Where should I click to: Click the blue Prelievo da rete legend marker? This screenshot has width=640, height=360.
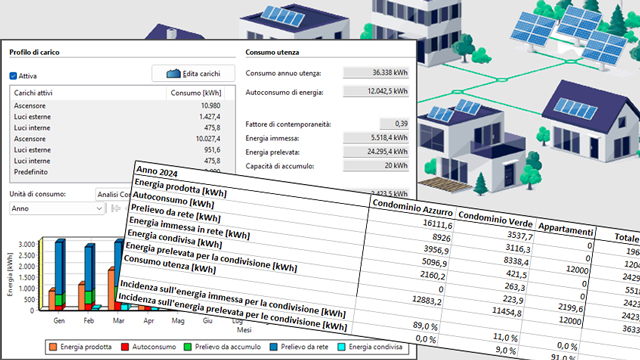click(x=273, y=347)
